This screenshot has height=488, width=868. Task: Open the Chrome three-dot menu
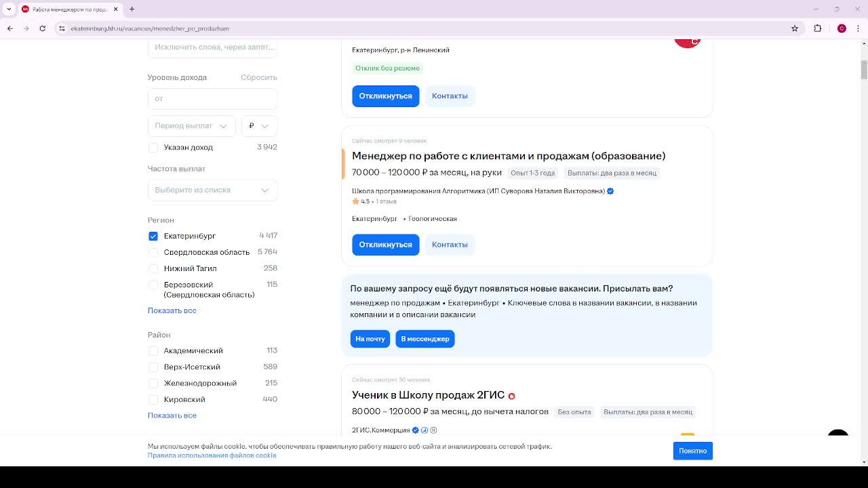pyautogui.click(x=859, y=28)
